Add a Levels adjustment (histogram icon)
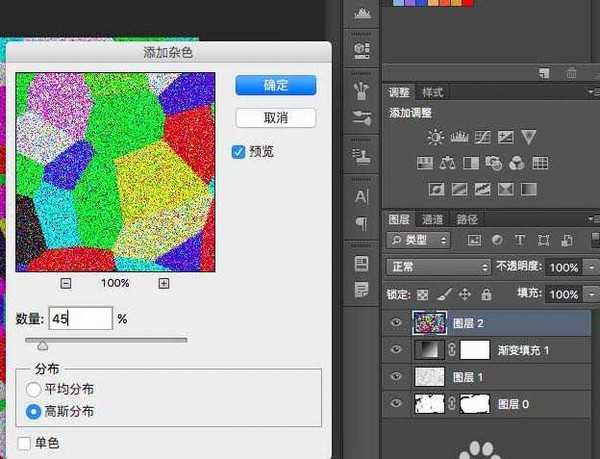 point(460,137)
